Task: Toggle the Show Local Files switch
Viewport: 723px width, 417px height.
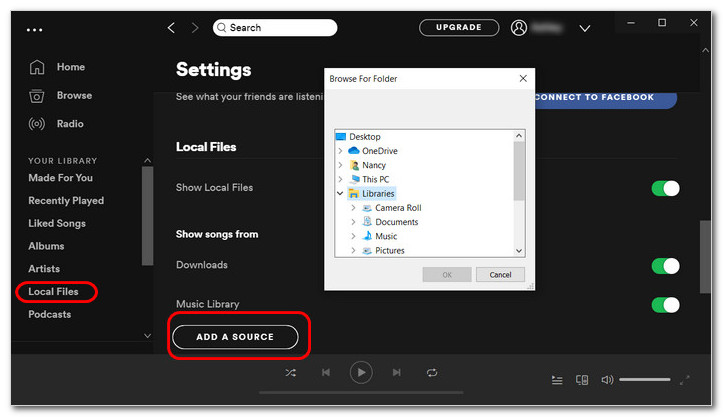Action: tap(665, 188)
